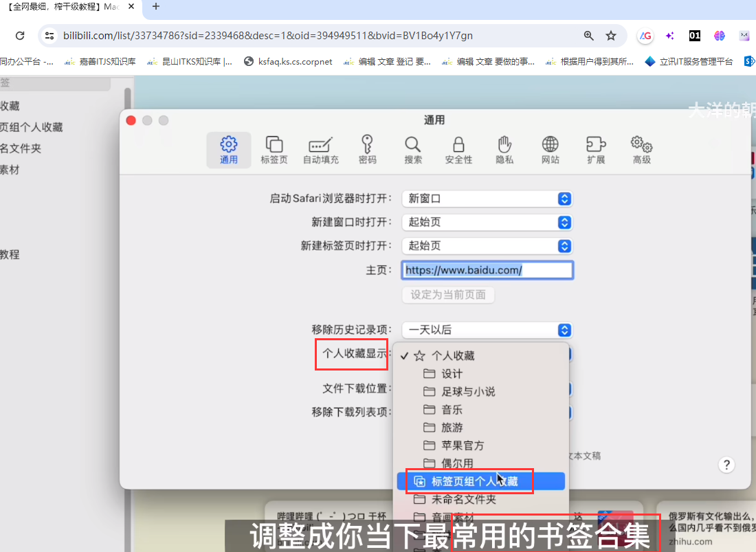Click the AG extension icon in Chrome toolbar
This screenshot has height=552, width=756.
click(x=645, y=36)
